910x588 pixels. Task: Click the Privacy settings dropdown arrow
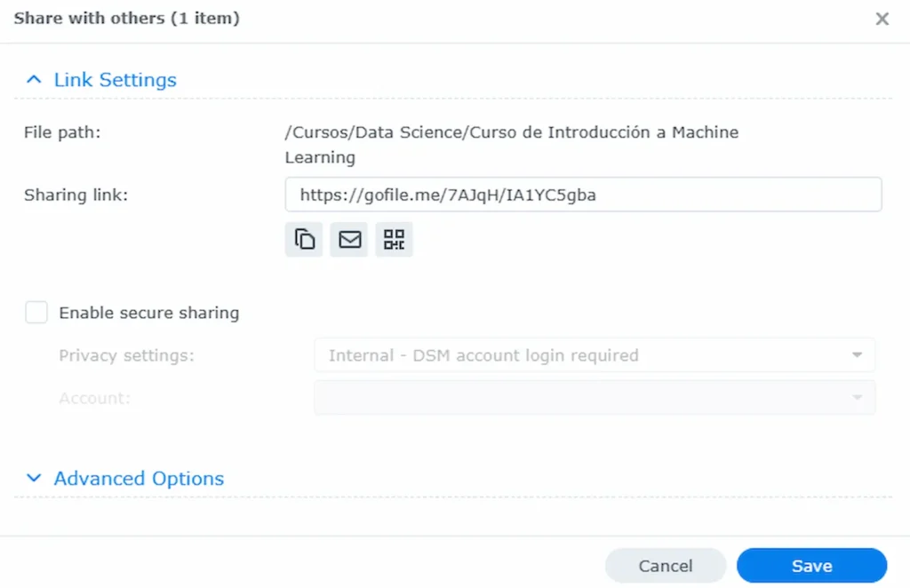857,355
